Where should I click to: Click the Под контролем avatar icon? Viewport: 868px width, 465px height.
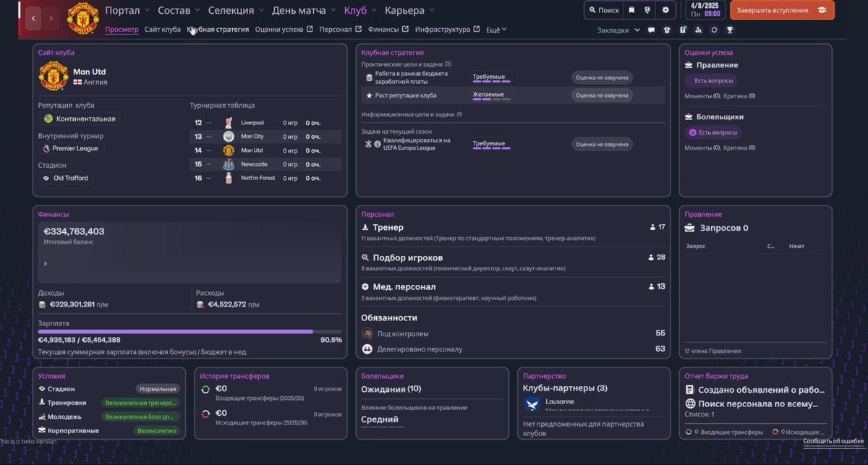click(367, 333)
